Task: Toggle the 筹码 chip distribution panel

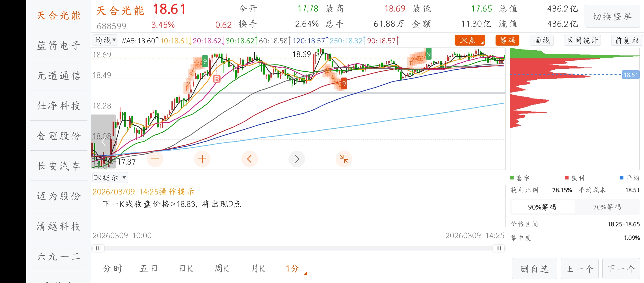Action: click(x=507, y=40)
